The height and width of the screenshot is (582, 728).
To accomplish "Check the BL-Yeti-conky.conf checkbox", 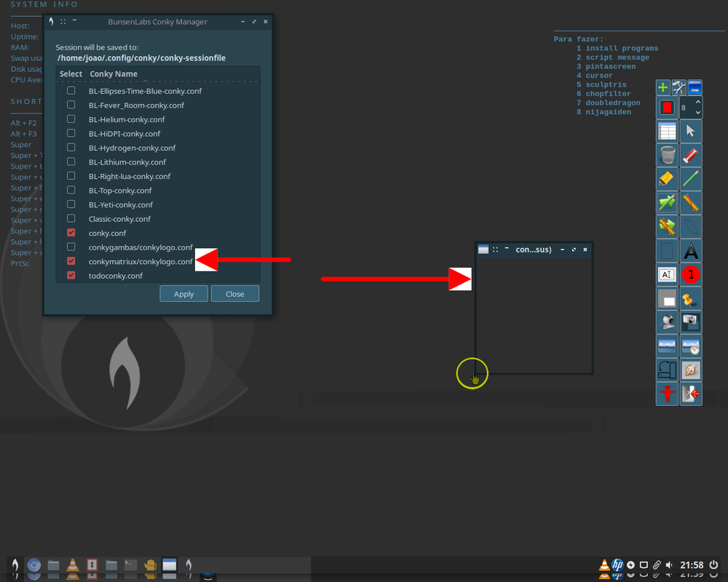I will [x=71, y=204].
